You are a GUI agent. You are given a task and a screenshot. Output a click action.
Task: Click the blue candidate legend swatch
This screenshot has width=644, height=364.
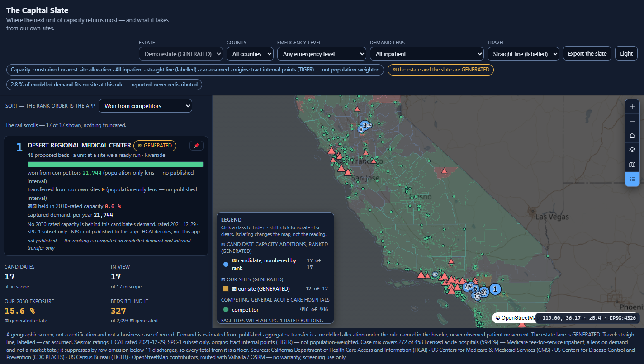tap(226, 265)
